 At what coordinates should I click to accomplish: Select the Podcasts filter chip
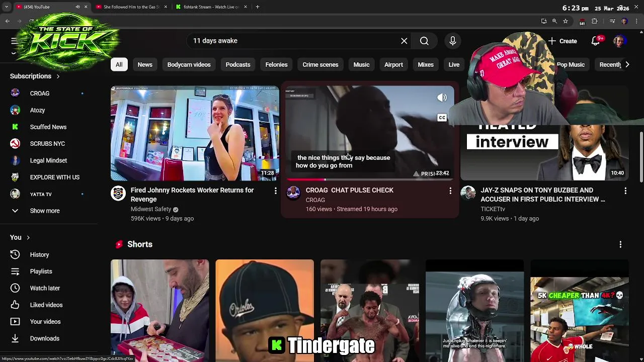tap(238, 64)
